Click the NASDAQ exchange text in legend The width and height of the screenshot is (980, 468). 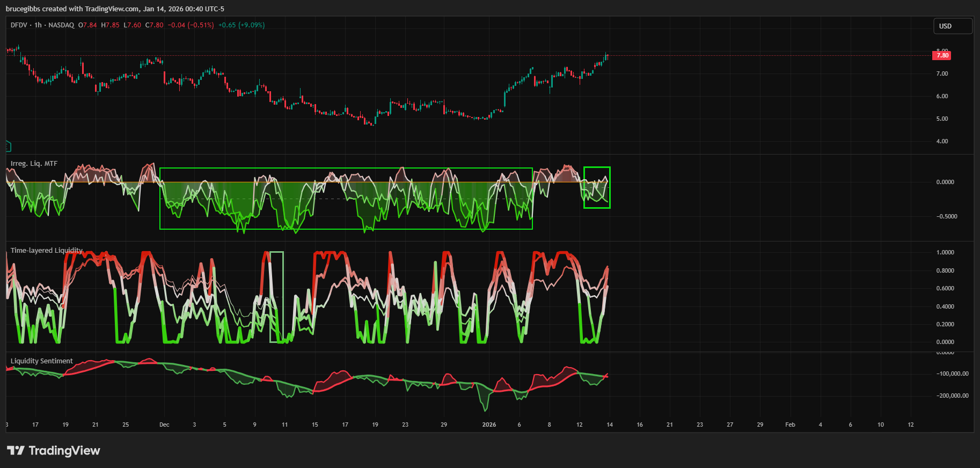61,25
